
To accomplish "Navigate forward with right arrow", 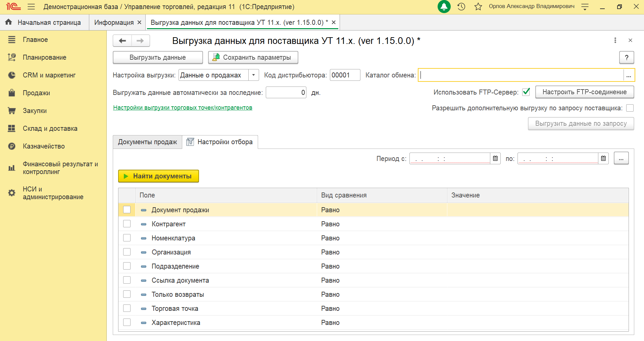I will 141,41.
